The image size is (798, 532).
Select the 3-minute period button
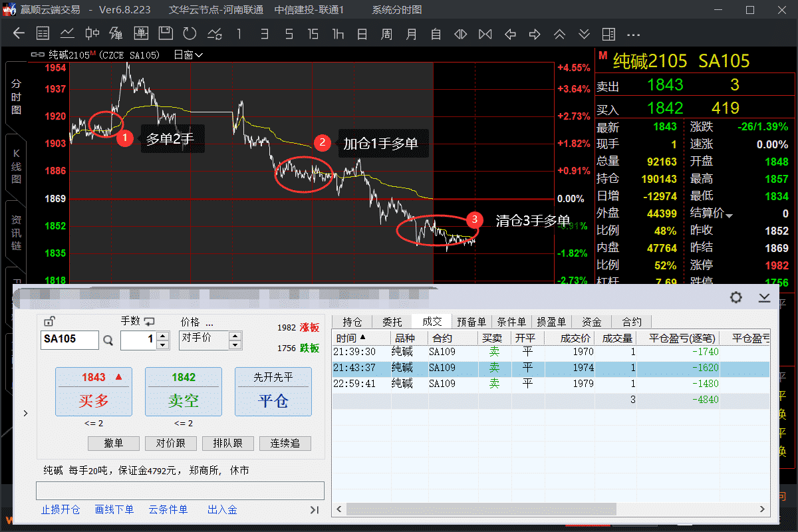264,34
